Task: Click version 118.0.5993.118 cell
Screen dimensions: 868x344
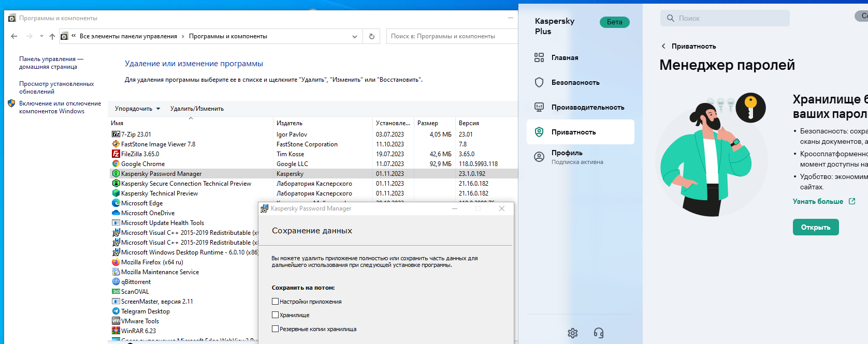Action: coord(478,164)
